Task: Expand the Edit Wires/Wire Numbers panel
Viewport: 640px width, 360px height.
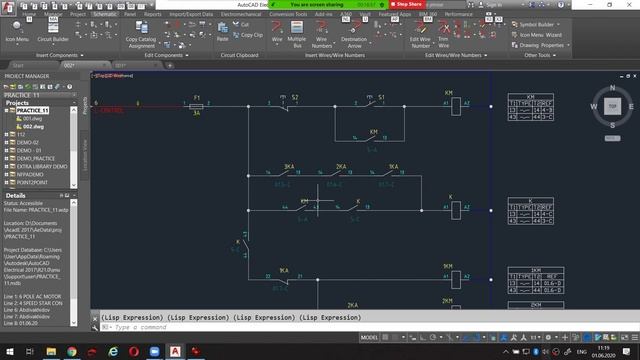Action: [456, 55]
